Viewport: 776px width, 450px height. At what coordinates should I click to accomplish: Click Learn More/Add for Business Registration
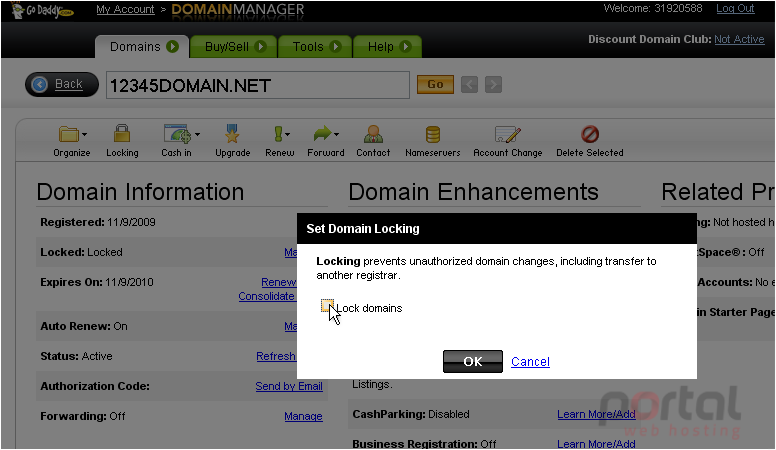point(596,444)
